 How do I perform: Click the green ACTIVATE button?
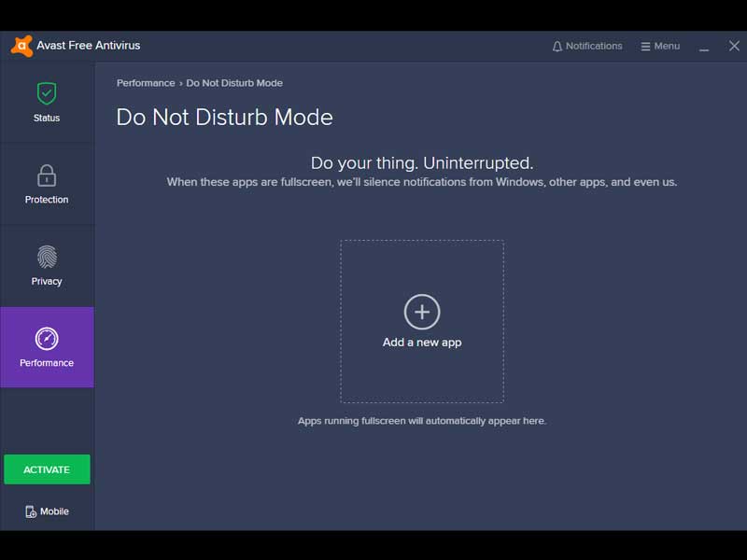pos(47,469)
